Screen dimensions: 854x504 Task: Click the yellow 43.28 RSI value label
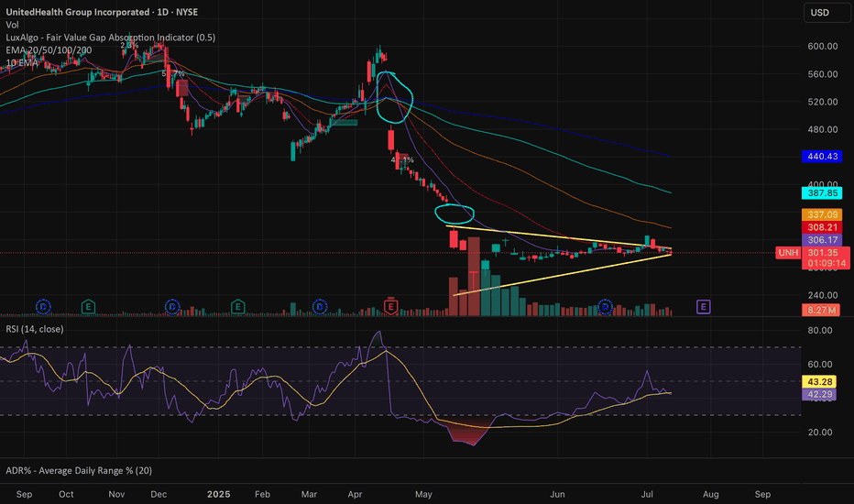tap(819, 382)
